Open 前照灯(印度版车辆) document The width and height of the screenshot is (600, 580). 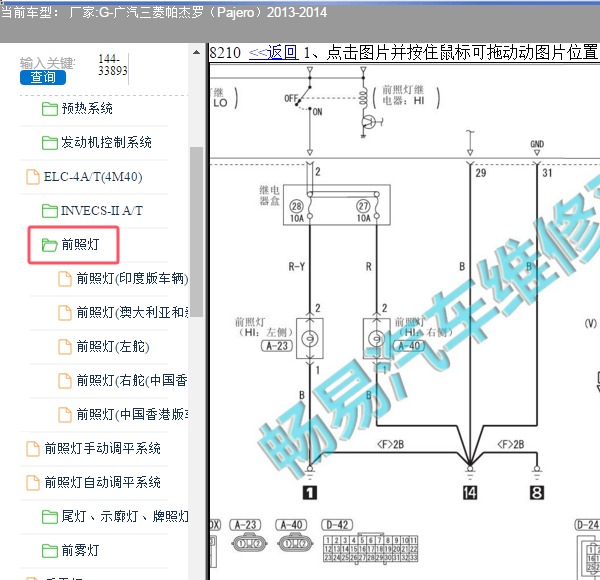tap(132, 279)
